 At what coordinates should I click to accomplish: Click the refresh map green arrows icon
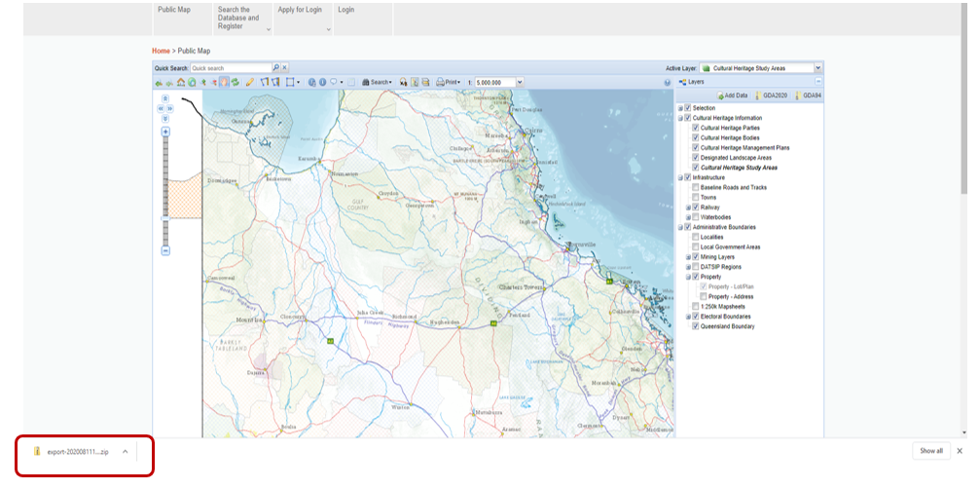coord(235,82)
